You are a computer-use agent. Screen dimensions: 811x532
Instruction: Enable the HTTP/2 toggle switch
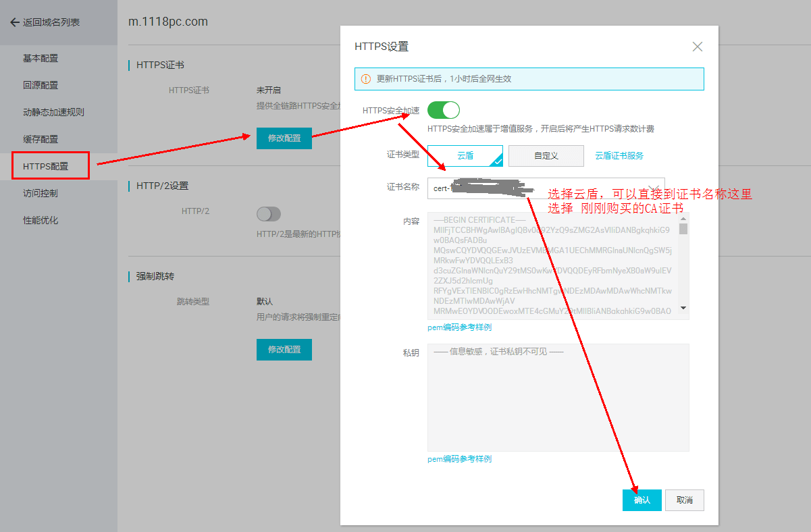coord(268,214)
